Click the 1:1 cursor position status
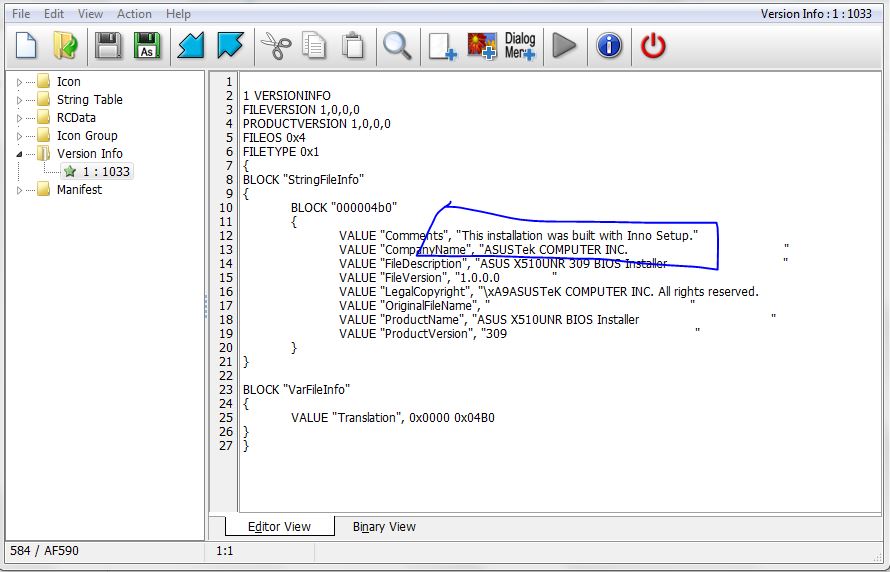The image size is (890, 572). [x=225, y=550]
